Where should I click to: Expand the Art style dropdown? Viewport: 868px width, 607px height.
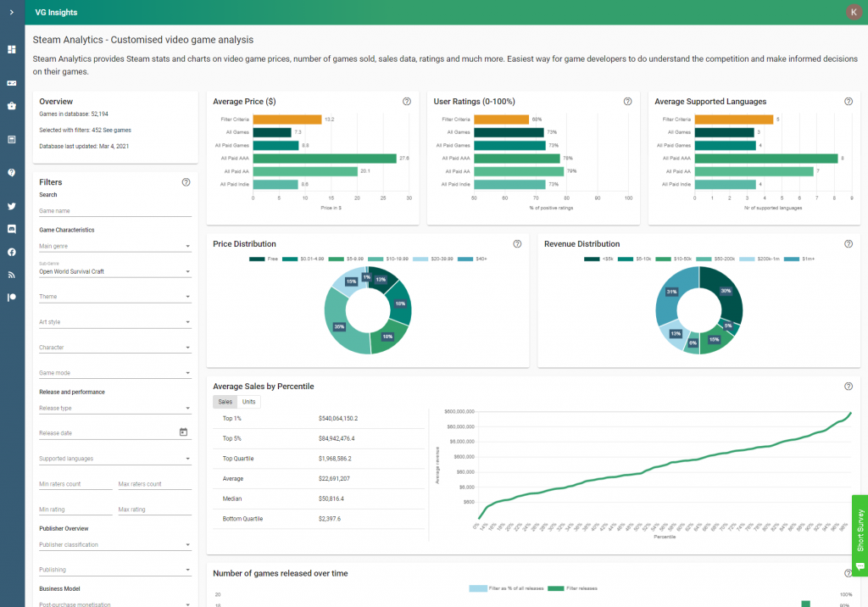point(115,322)
